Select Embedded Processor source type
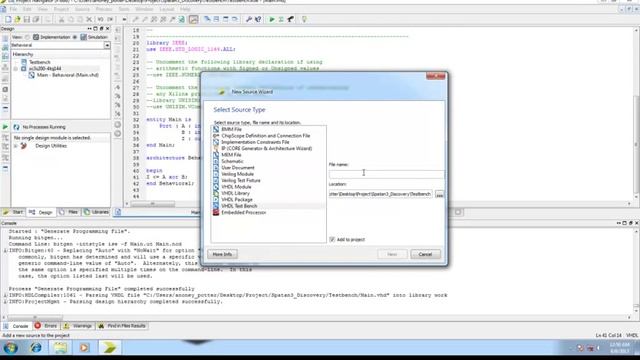 [243, 213]
